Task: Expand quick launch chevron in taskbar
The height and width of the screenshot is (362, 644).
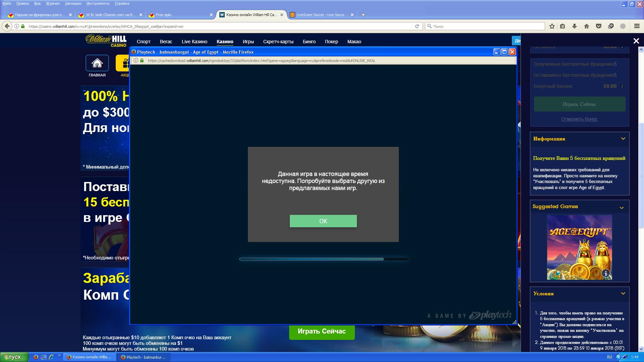Action: click(x=59, y=356)
